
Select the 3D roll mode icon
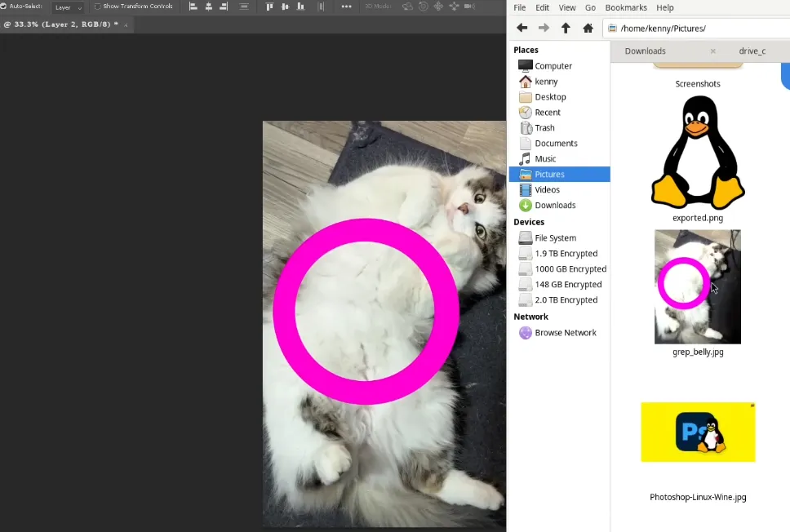click(424, 7)
